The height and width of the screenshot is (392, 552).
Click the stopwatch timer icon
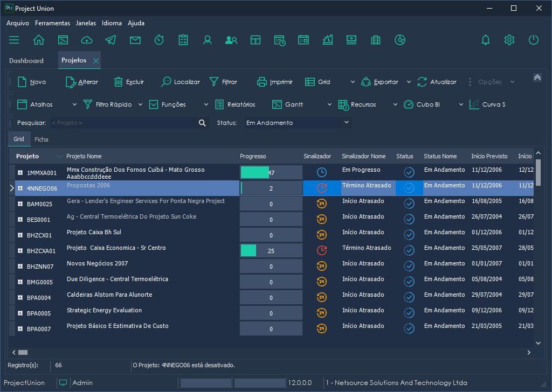pos(159,40)
